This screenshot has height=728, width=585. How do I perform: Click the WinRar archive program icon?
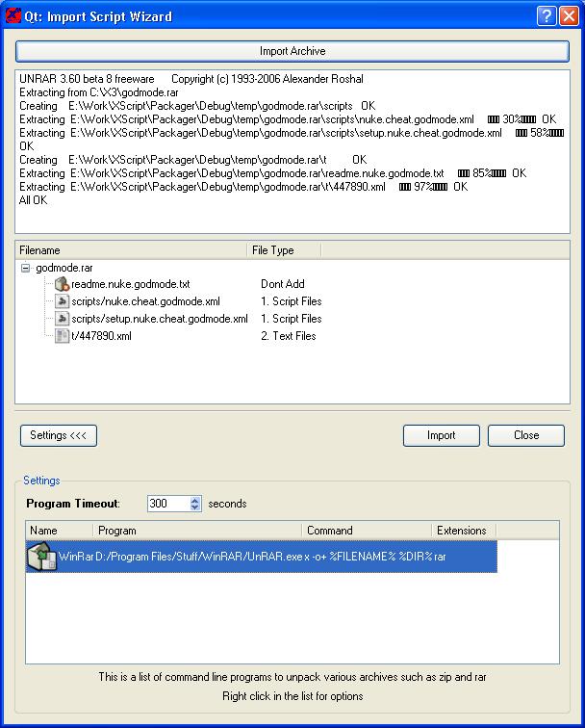pyautogui.click(x=41, y=557)
